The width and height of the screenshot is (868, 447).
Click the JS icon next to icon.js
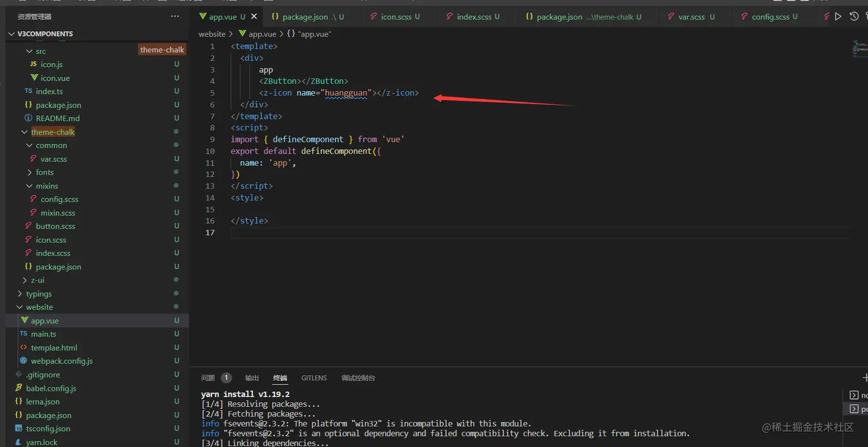(33, 64)
